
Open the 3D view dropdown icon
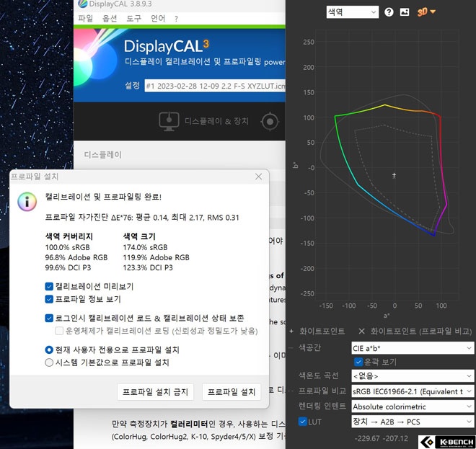426,12
